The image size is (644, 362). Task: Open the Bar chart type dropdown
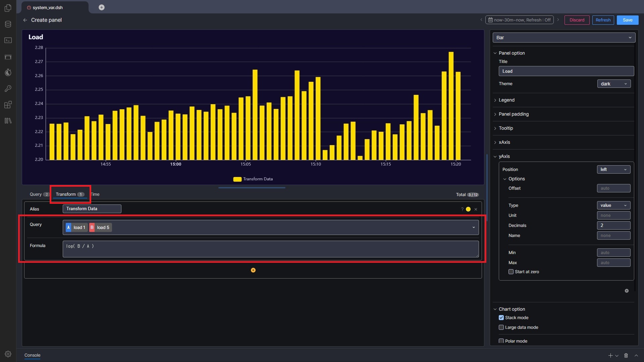coord(564,38)
